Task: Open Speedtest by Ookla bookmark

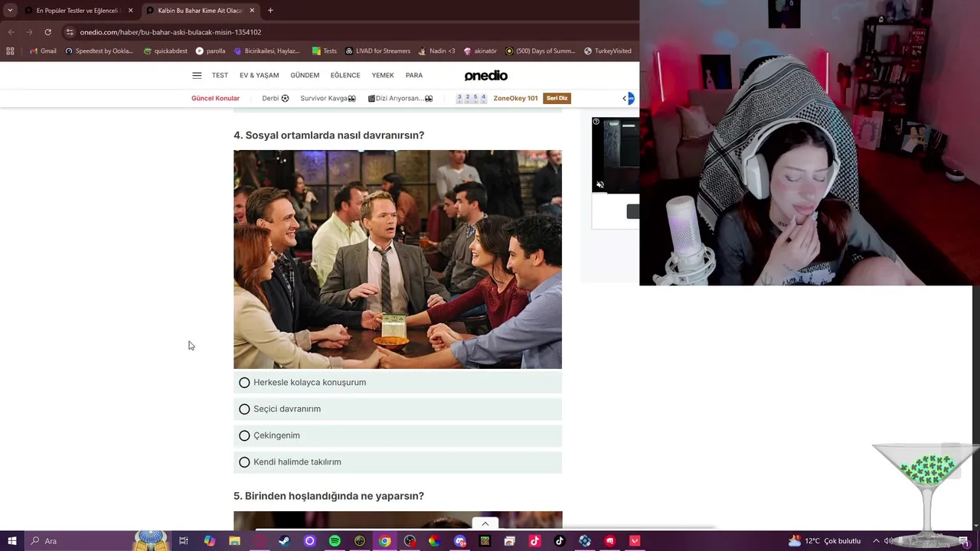Action: [x=100, y=51]
